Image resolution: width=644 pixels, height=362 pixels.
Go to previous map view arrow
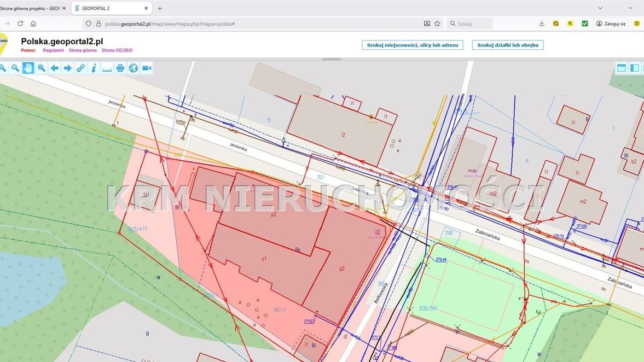tap(54, 68)
